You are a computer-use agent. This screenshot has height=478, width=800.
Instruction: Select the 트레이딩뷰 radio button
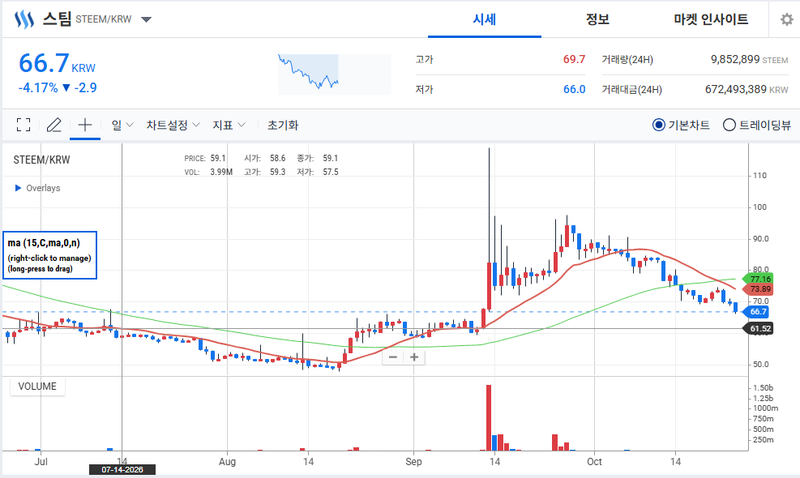(729, 125)
